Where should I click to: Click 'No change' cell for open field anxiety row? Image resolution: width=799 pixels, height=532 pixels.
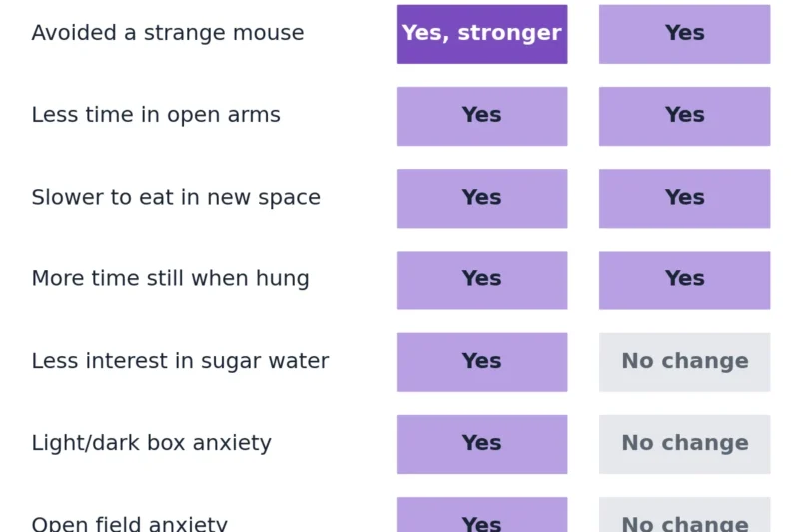pos(684,515)
